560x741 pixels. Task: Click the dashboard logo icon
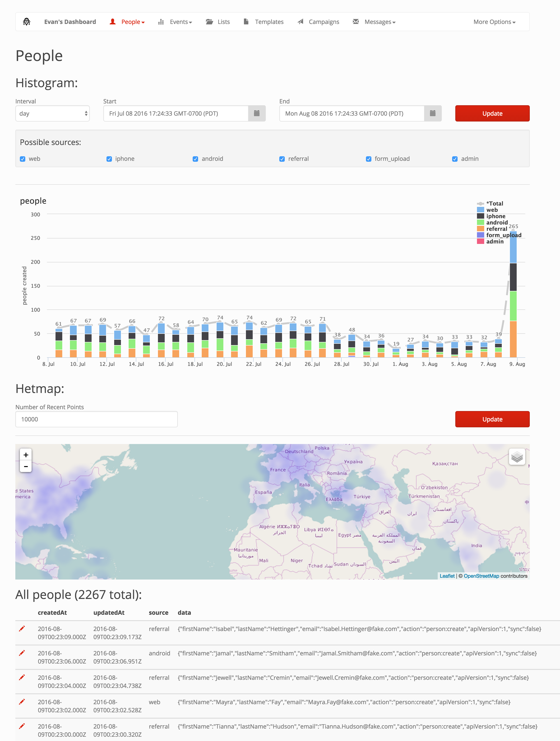27,22
